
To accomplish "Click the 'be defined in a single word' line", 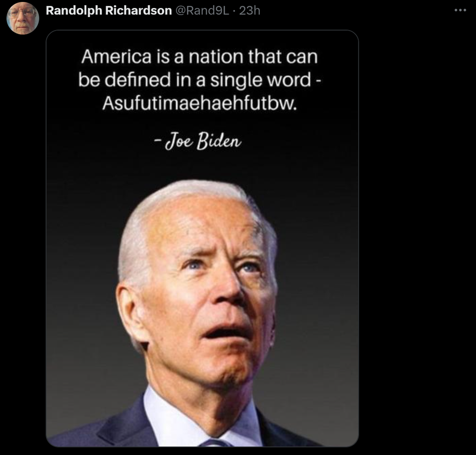I will pos(200,80).
